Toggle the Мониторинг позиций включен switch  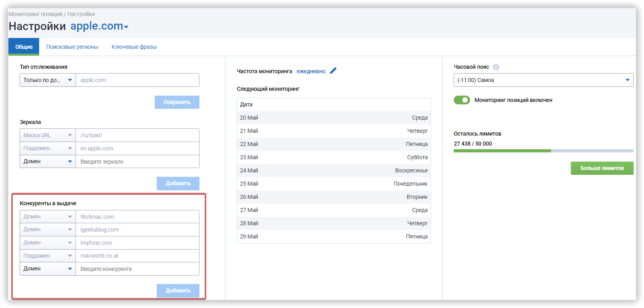coord(462,100)
